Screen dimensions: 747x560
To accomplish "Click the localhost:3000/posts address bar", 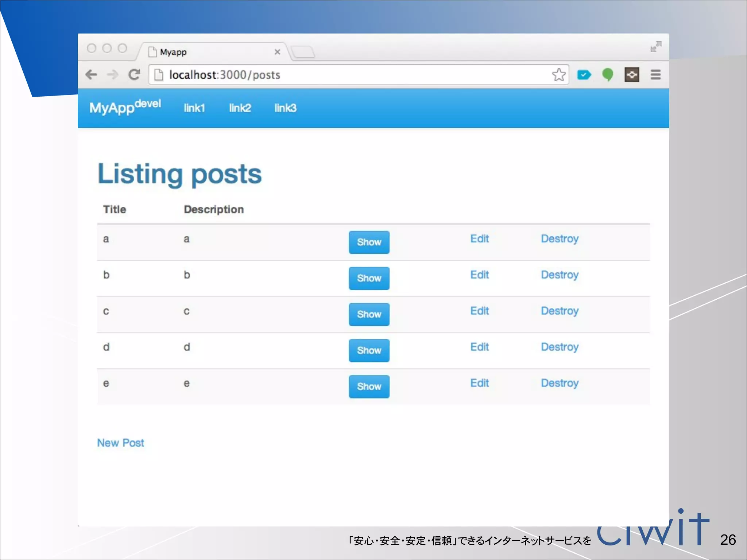I will [x=357, y=75].
